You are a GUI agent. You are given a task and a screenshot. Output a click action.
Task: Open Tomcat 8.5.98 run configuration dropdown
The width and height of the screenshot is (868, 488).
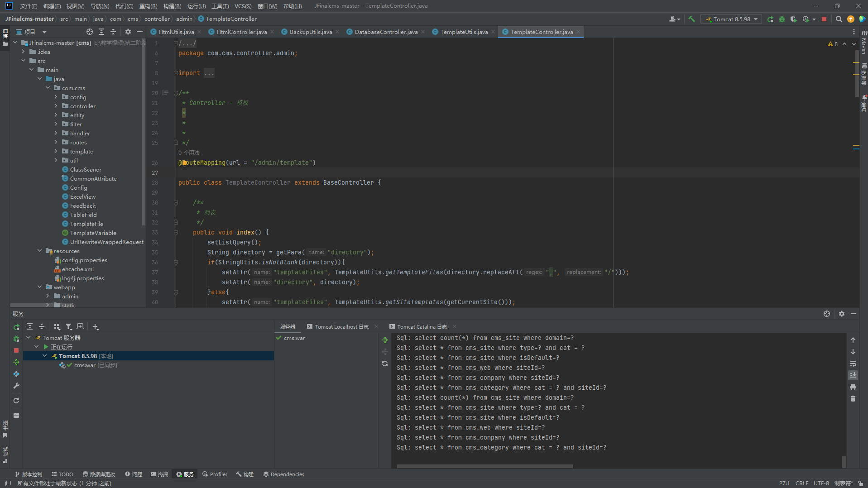click(731, 19)
